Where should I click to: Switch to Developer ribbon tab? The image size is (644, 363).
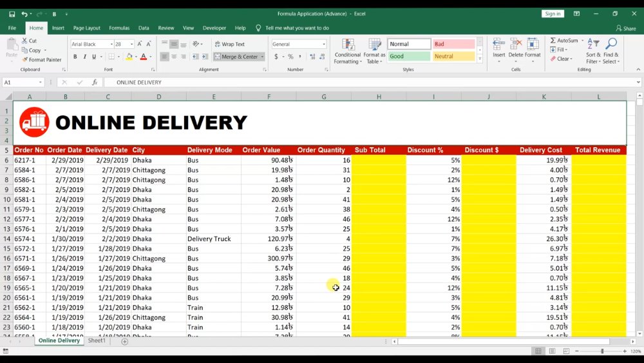pos(214,28)
